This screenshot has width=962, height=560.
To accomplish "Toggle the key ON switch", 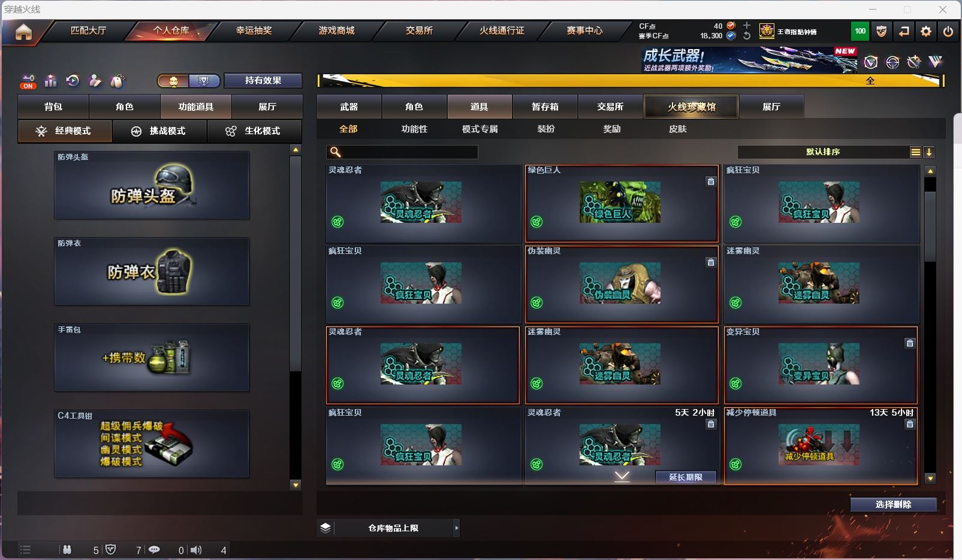I will [28, 81].
